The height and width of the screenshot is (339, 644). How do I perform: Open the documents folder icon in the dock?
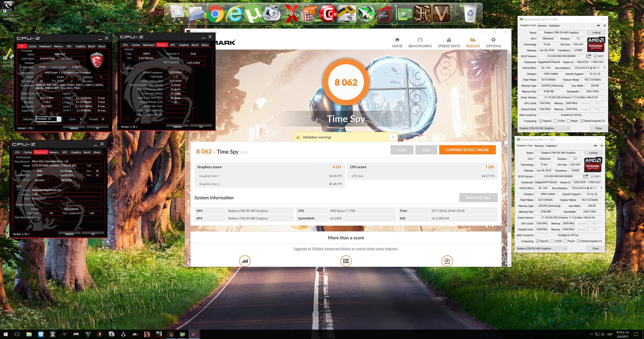[197, 14]
